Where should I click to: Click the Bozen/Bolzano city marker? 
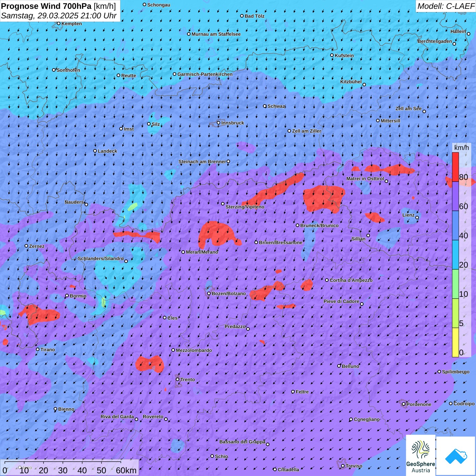tap(209, 293)
